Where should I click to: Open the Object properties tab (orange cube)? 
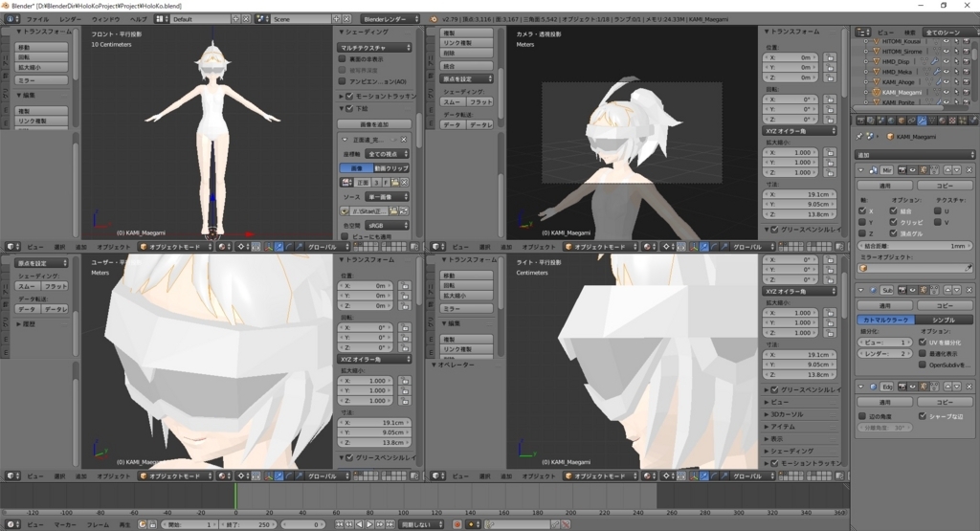[902, 120]
